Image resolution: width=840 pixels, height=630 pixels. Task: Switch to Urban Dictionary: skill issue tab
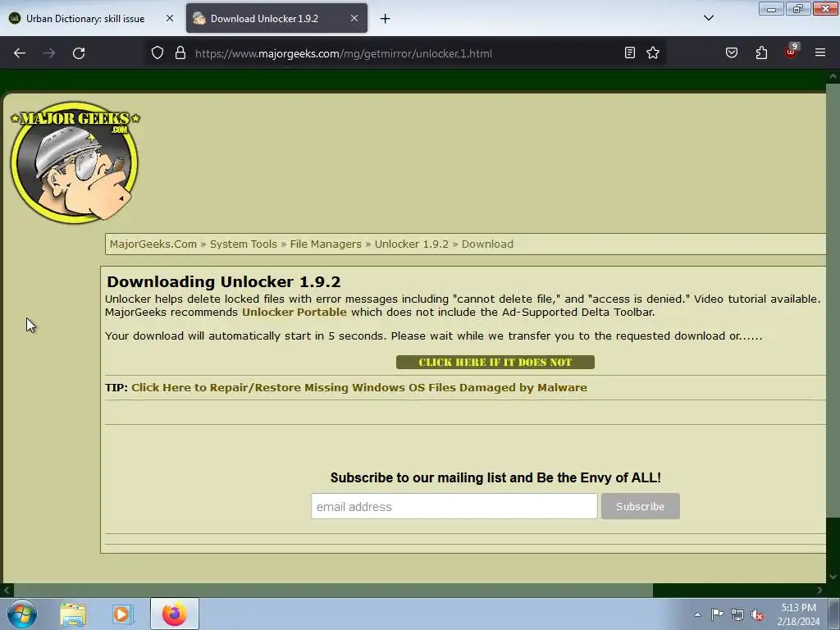pyautogui.click(x=85, y=19)
